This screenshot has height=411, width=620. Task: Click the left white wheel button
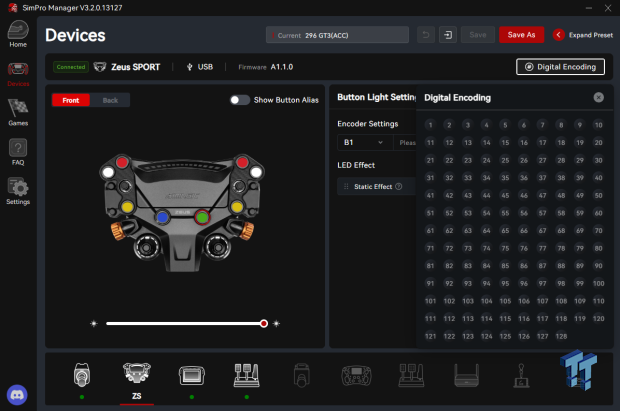pos(108,172)
